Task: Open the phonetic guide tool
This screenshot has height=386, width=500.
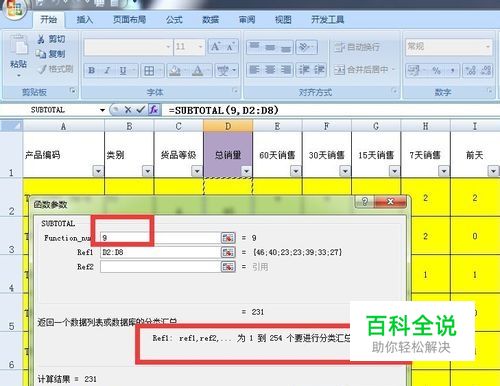Action: [223, 70]
